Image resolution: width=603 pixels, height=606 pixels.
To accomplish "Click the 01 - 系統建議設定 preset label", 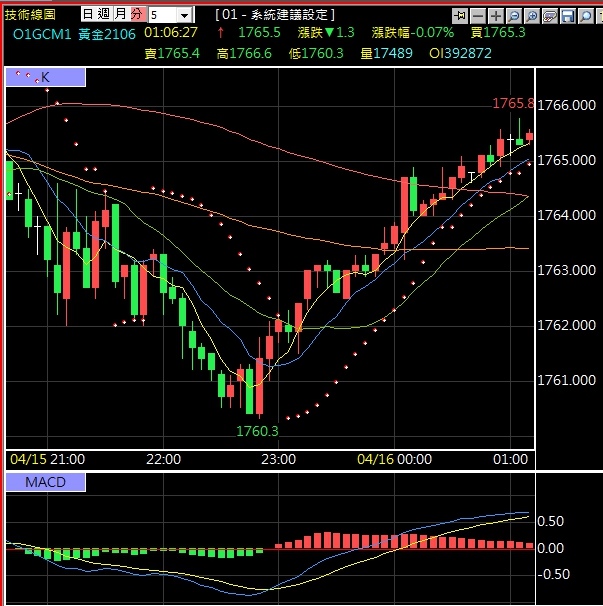I will pos(275,15).
